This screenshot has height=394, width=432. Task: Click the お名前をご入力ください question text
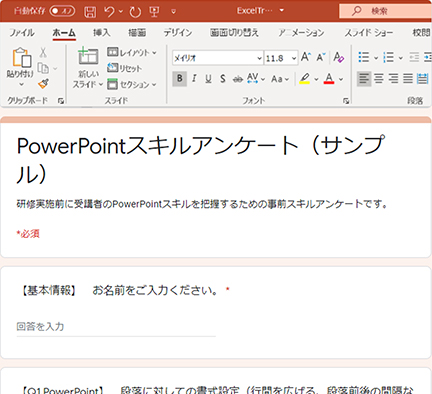click(x=155, y=291)
